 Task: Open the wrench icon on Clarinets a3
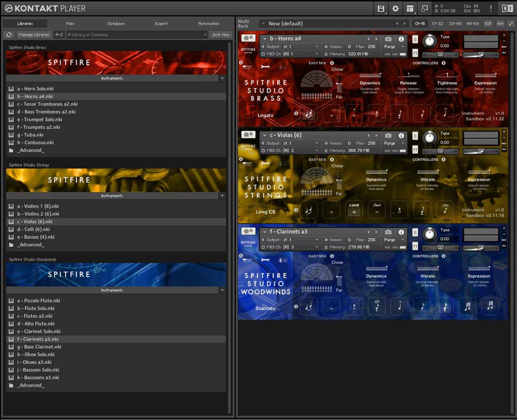265,260
